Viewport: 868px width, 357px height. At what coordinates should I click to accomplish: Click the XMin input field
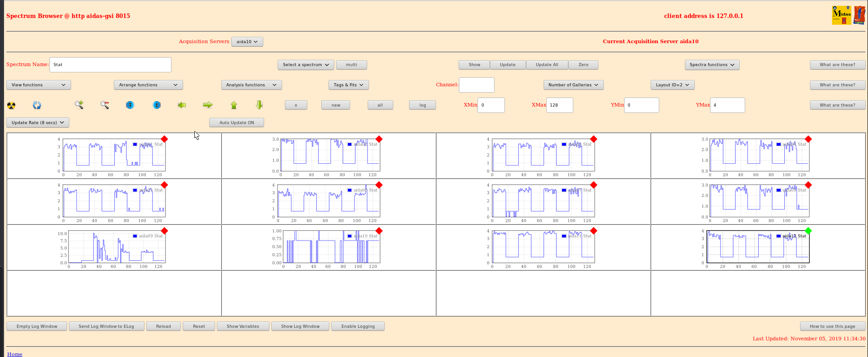click(x=491, y=105)
